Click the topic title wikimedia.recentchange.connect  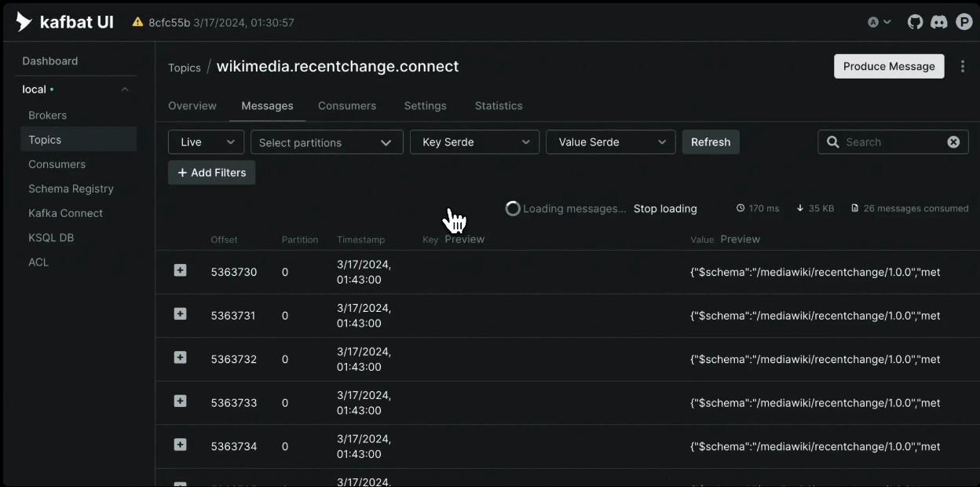click(x=338, y=67)
